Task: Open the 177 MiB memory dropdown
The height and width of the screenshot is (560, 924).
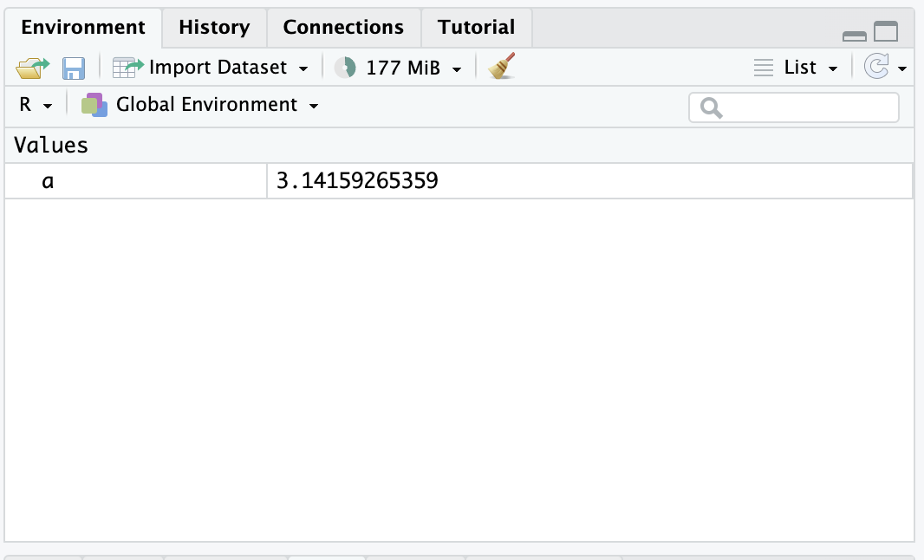Action: [413, 68]
